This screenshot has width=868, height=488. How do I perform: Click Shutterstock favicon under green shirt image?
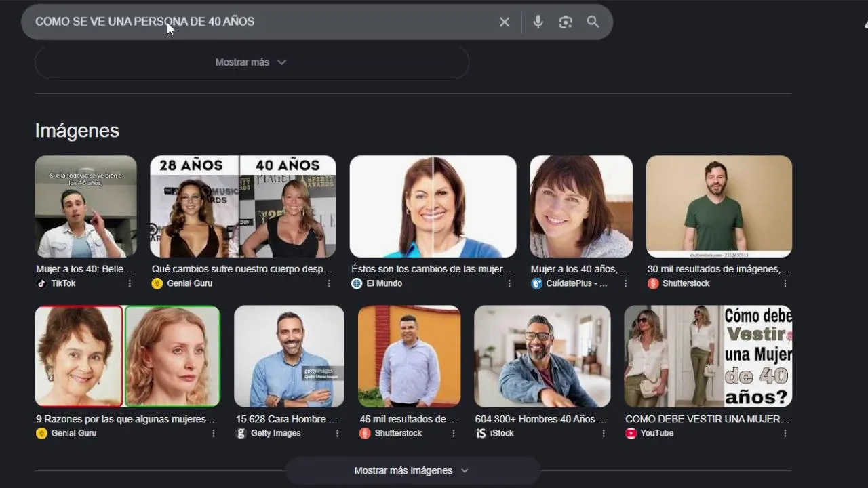[x=653, y=283]
